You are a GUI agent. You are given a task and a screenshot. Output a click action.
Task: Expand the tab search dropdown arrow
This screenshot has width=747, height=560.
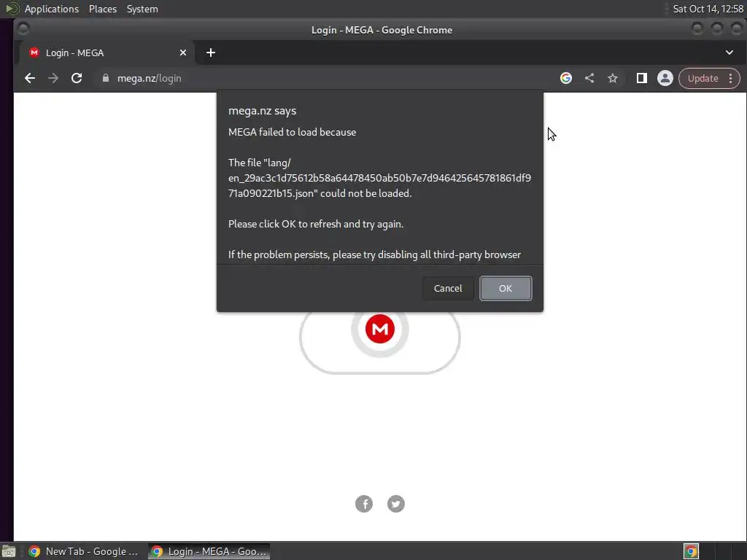729,52
